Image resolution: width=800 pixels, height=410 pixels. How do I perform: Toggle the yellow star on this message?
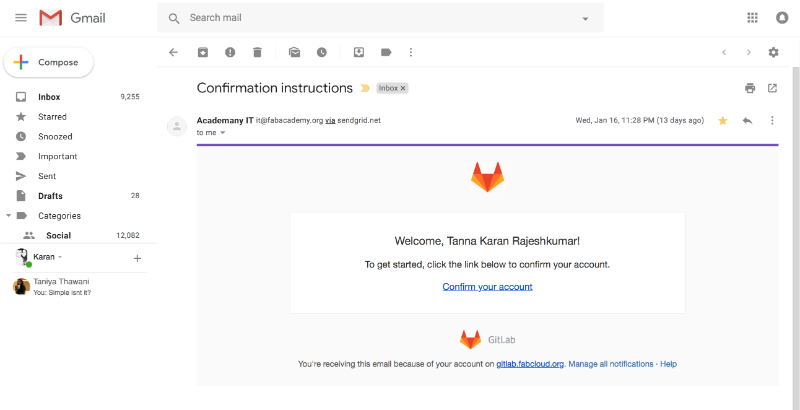coord(722,121)
